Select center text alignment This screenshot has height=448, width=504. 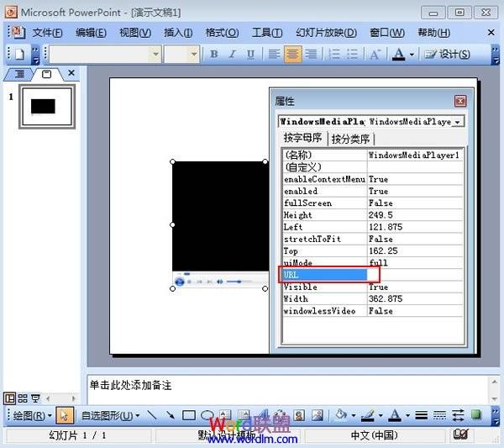pyautogui.click(x=292, y=54)
